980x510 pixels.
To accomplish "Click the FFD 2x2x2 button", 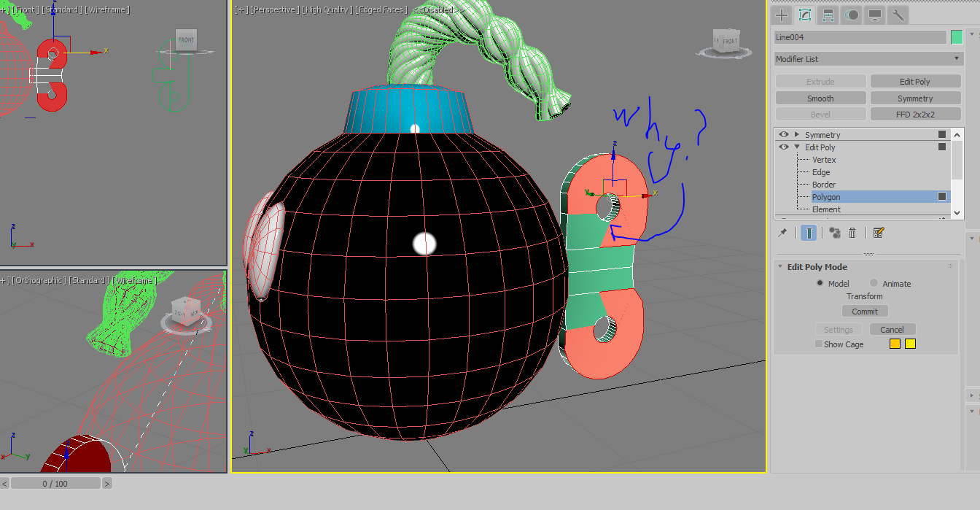I will point(915,114).
